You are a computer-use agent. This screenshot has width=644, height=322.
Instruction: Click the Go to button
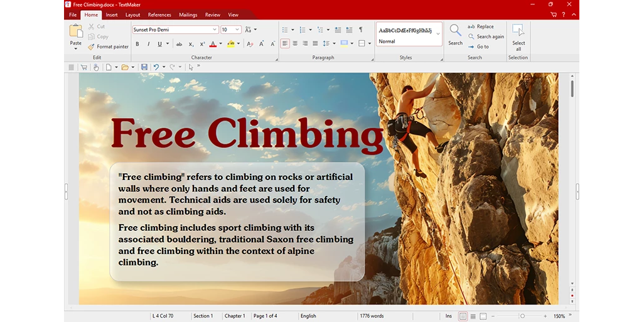[478, 47]
